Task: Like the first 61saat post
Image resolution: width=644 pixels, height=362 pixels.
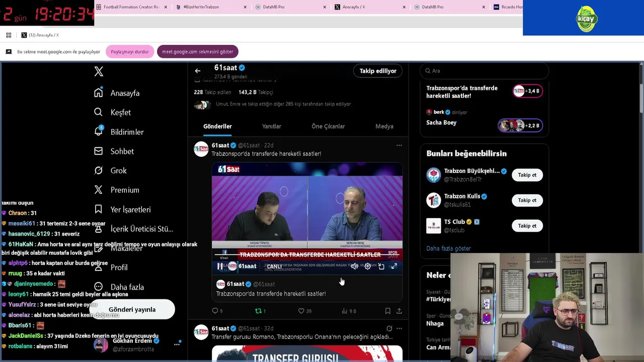Action: tap(304, 311)
